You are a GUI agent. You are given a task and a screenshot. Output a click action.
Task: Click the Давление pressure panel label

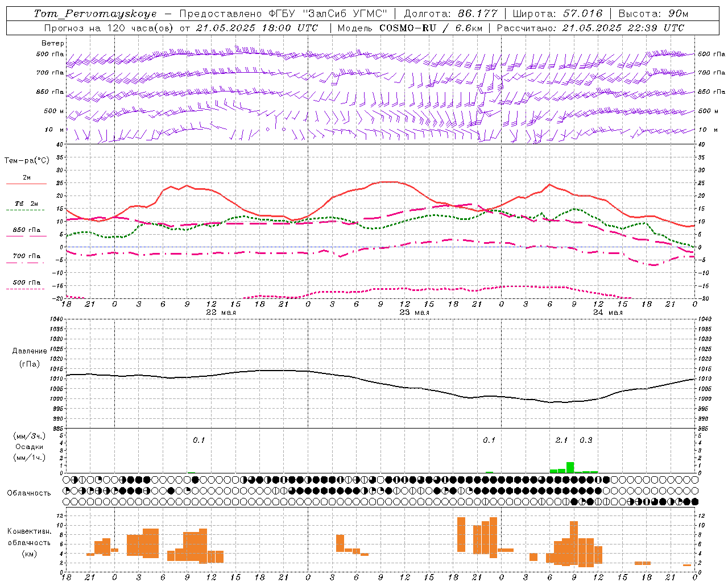coord(30,351)
